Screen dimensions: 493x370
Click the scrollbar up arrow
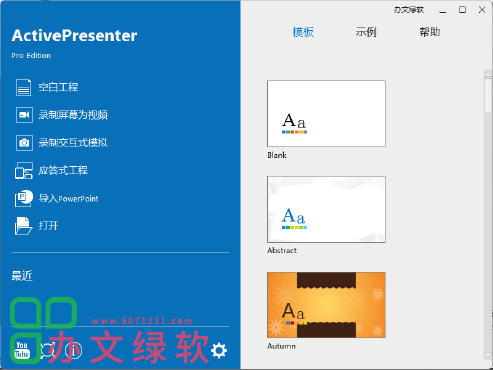[488, 73]
